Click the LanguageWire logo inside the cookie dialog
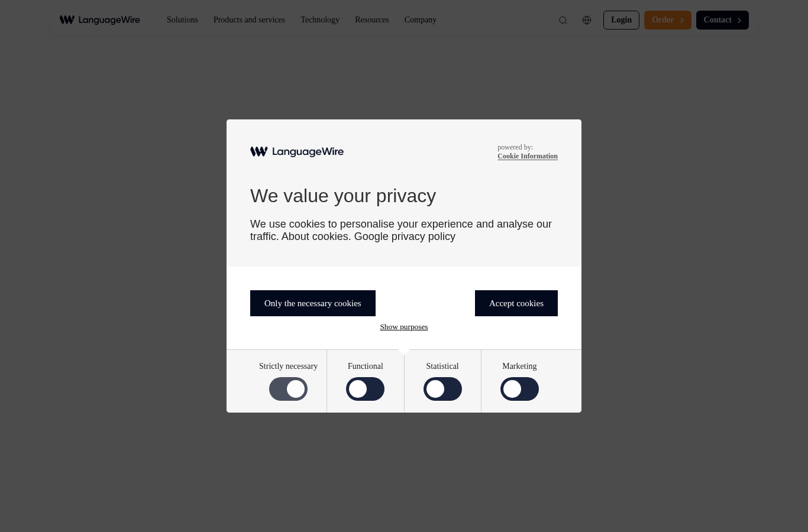This screenshot has width=808, height=532. click(x=297, y=152)
